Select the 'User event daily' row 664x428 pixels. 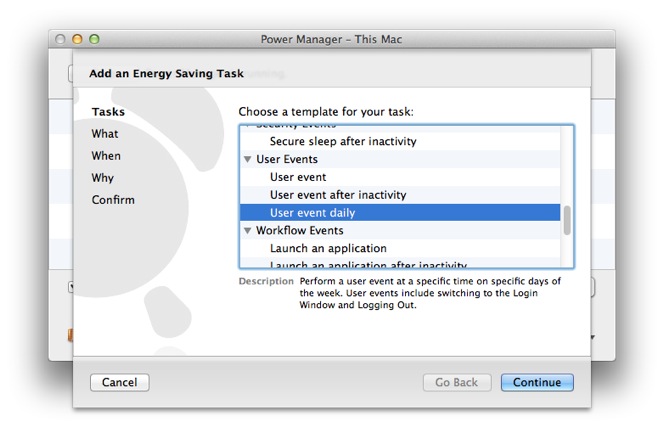[400, 213]
